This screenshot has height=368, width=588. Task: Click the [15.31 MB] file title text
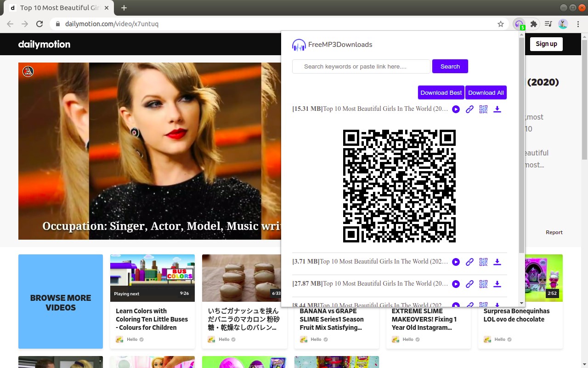[370, 109]
